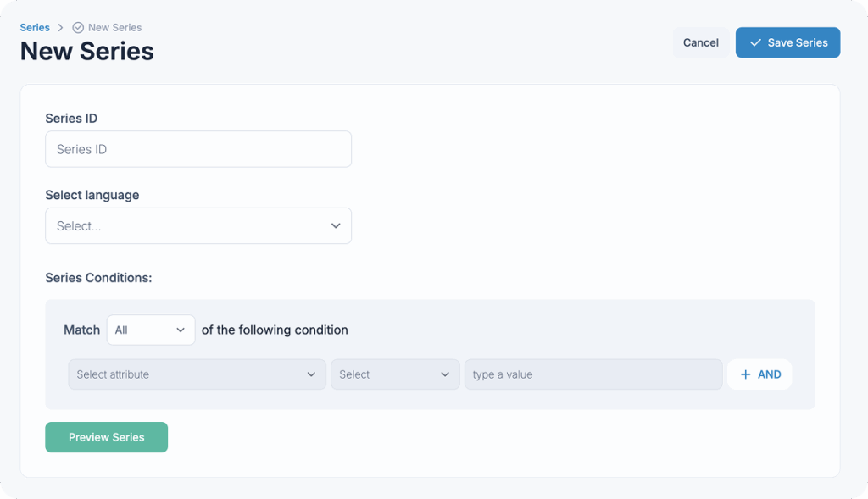Image resolution: width=868 pixels, height=499 pixels.
Task: Click the breadcrumb chevron separator after Series
Action: click(x=61, y=28)
